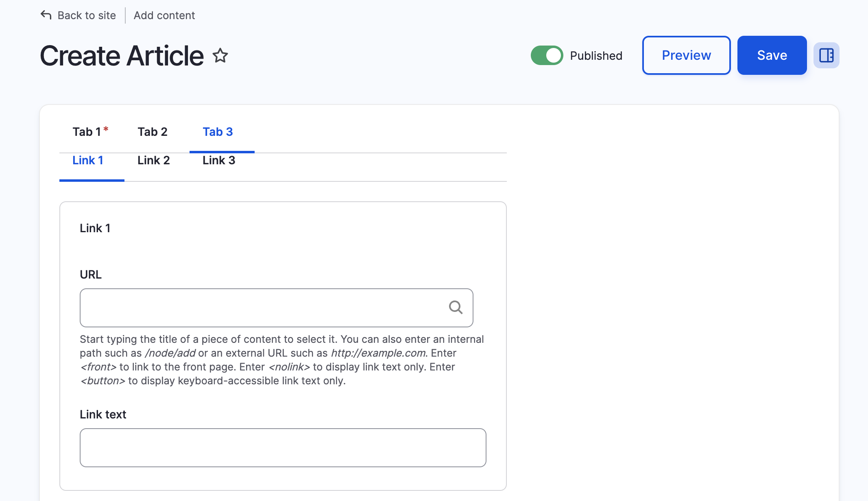The height and width of the screenshot is (501, 868).
Task: Select the Link 2 sub-tab
Action: pos(153,160)
